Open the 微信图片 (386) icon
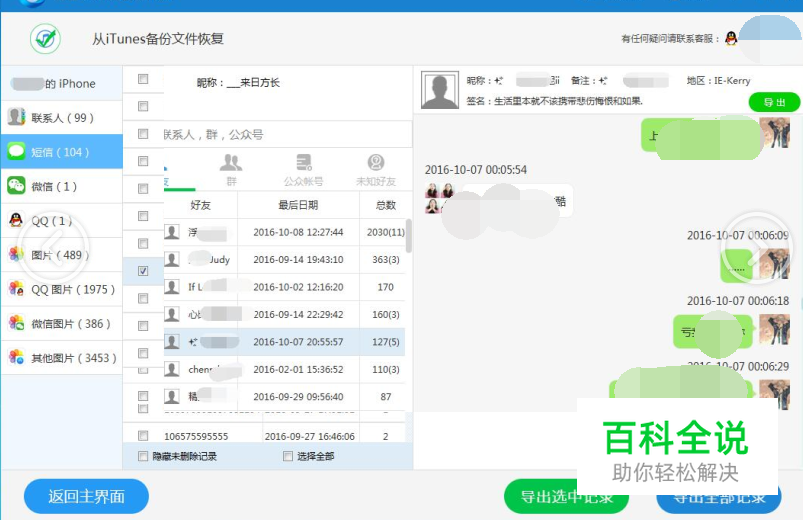Viewport: 803px width, 520px height. pyautogui.click(x=16, y=323)
